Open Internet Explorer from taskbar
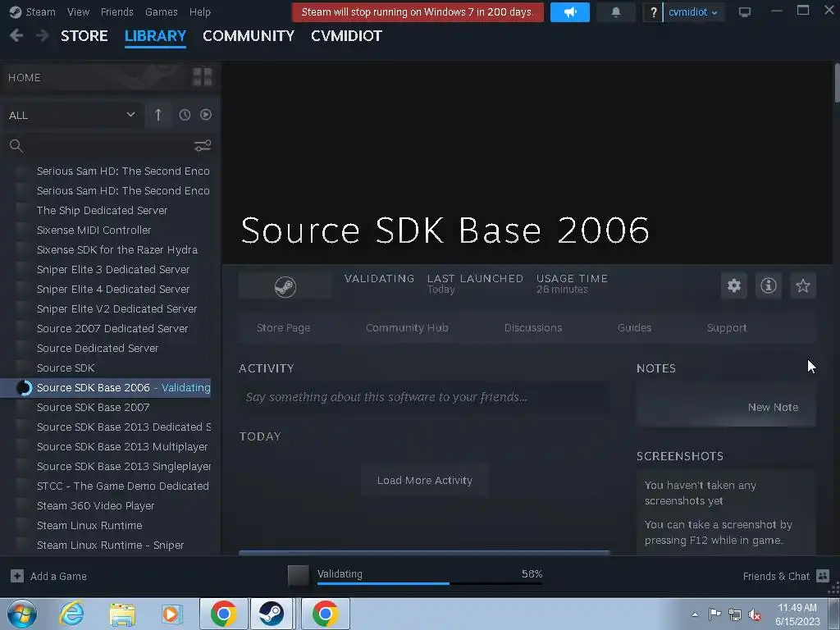The height and width of the screenshot is (630, 840). coord(72,614)
